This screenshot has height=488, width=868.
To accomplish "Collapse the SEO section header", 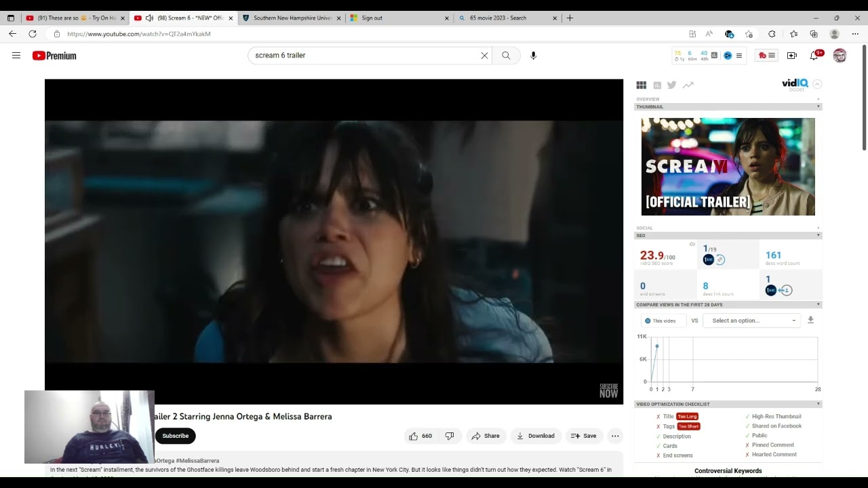I will (728, 235).
